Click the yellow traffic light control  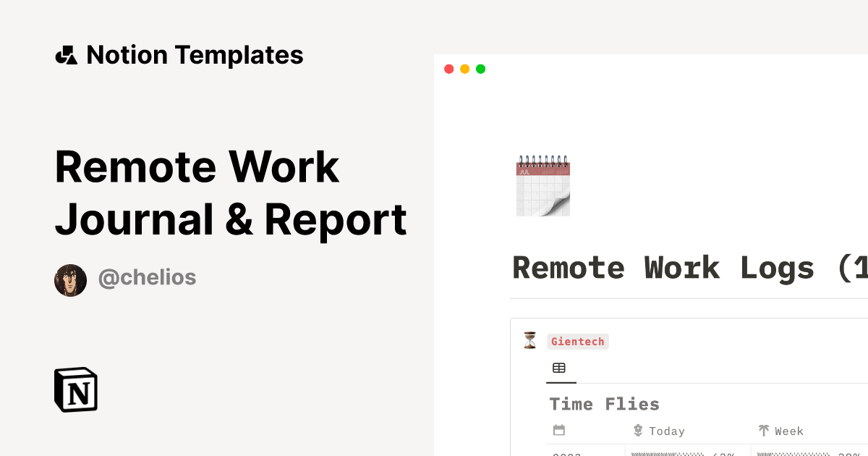click(x=465, y=69)
